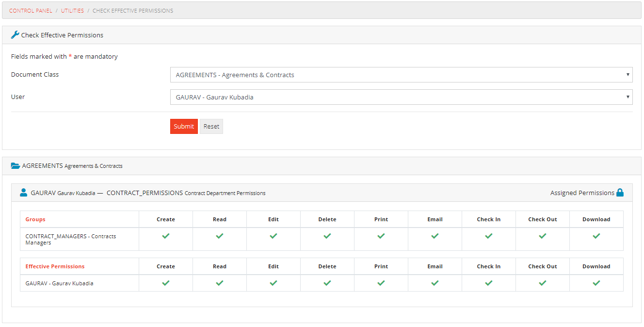Click CONTRACT_PERMISSIONS Contract Department Permissions title
The image size is (644, 327).
186,193
